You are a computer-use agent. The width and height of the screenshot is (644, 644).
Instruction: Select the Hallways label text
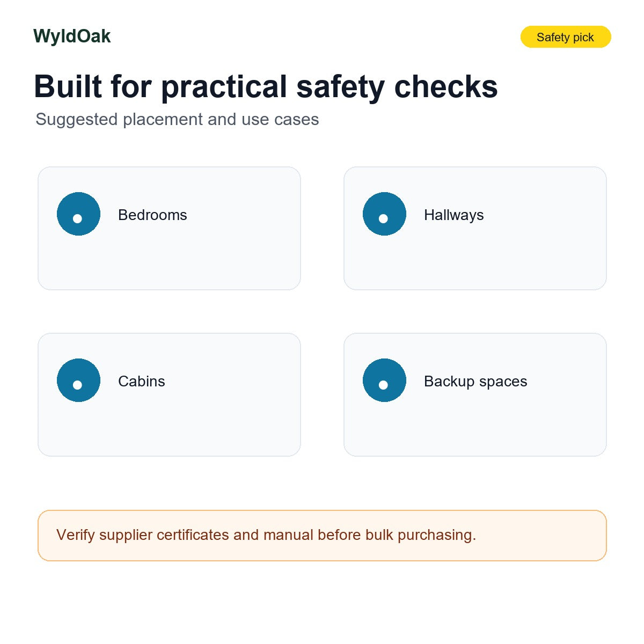(453, 215)
